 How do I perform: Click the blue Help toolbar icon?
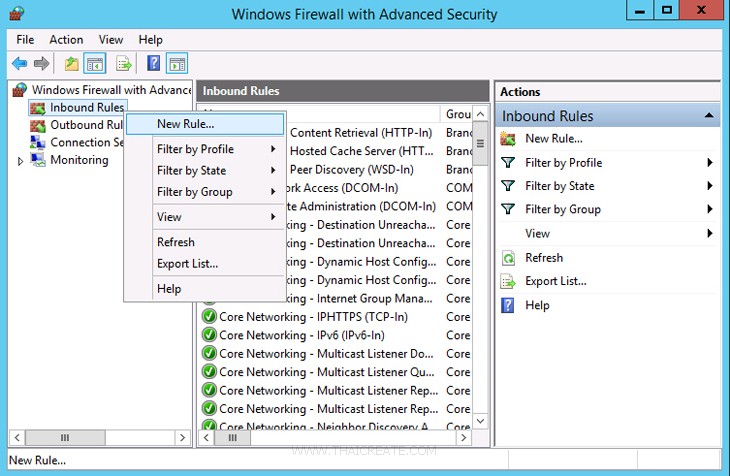coord(154,63)
